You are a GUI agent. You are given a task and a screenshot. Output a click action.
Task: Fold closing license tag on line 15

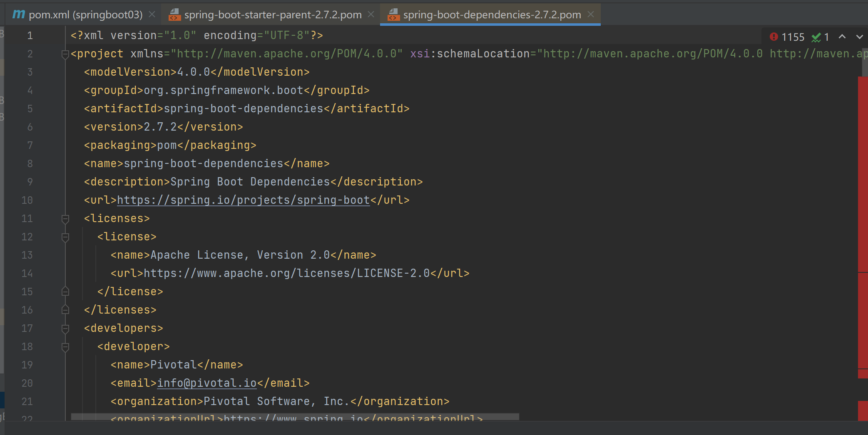[65, 292]
